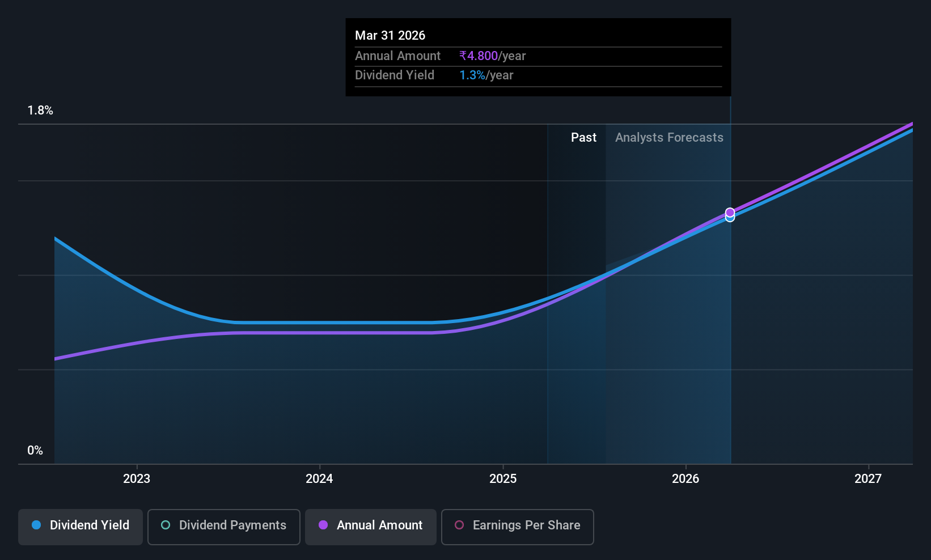Click the blue data point marker below purple
The image size is (931, 560).
[730, 218]
